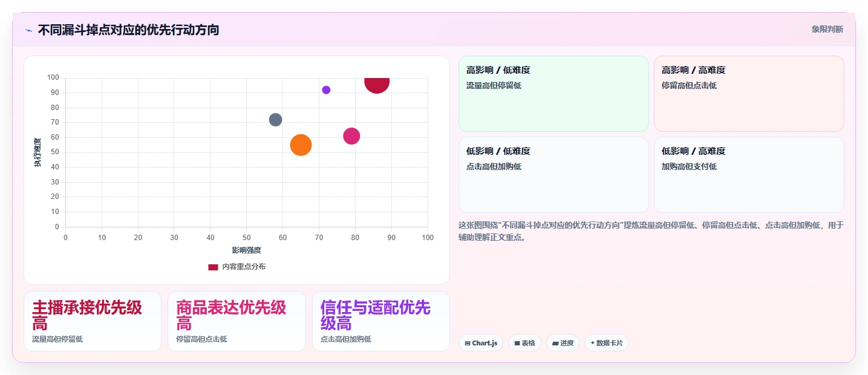Select the pink bubble near 80

tap(351, 136)
